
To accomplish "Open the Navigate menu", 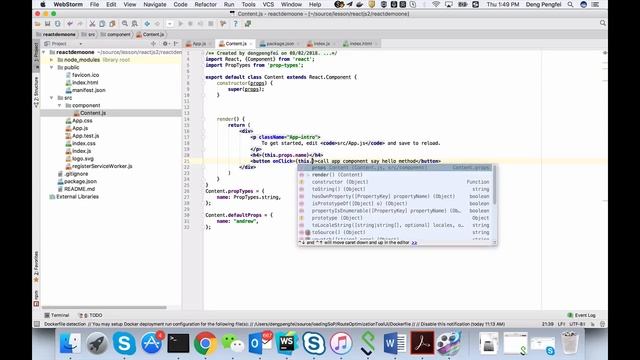I will click(x=155, y=4).
